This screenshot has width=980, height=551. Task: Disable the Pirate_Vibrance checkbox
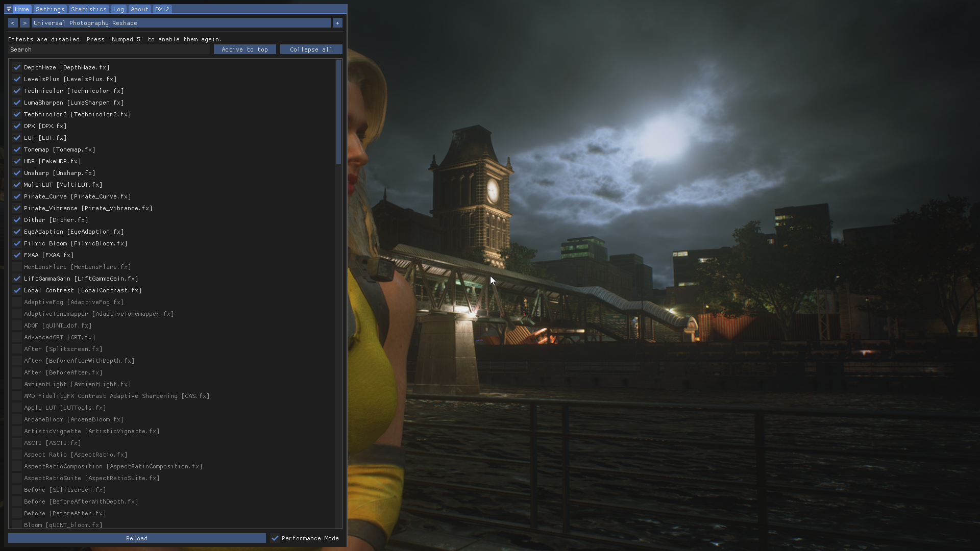coord(17,208)
